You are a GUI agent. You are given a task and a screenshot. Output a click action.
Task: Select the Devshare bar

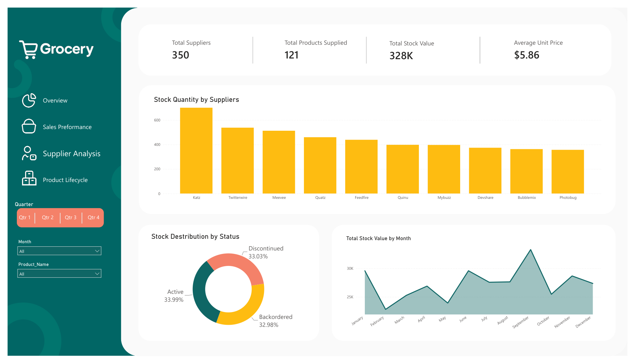pos(485,171)
